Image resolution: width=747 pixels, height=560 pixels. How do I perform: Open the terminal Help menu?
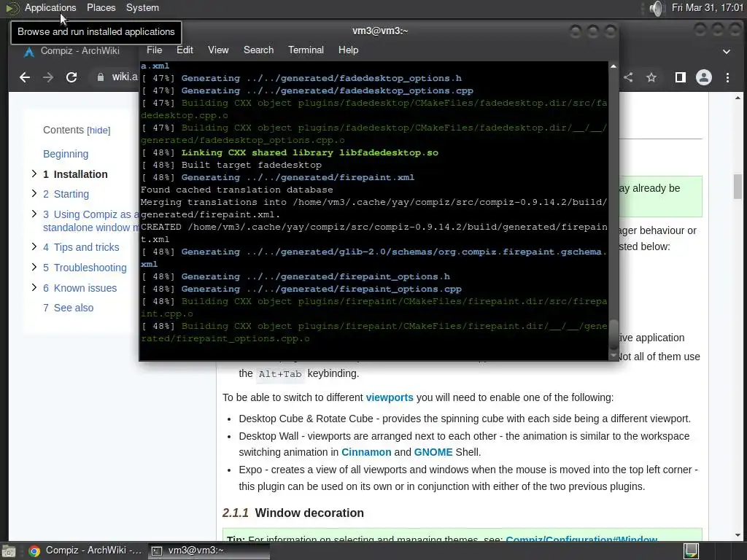click(x=348, y=50)
